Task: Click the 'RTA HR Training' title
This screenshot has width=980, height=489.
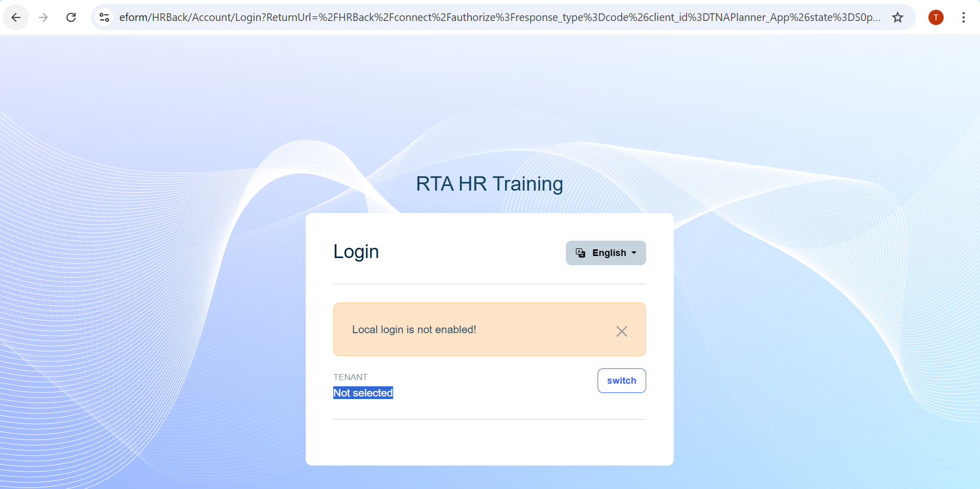Action: pyautogui.click(x=489, y=184)
